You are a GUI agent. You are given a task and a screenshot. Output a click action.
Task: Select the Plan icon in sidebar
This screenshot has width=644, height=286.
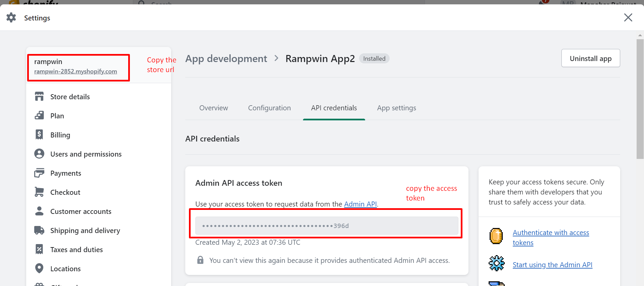click(39, 116)
